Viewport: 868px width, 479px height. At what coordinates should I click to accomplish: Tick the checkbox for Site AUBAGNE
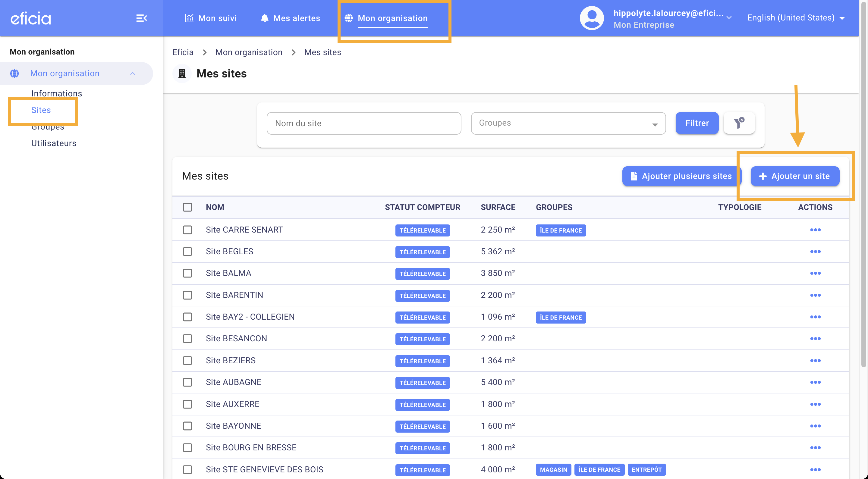(187, 382)
